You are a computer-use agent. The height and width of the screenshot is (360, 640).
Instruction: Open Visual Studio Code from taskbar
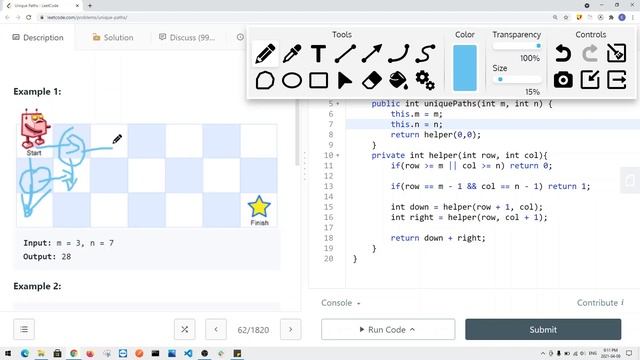click(188, 353)
